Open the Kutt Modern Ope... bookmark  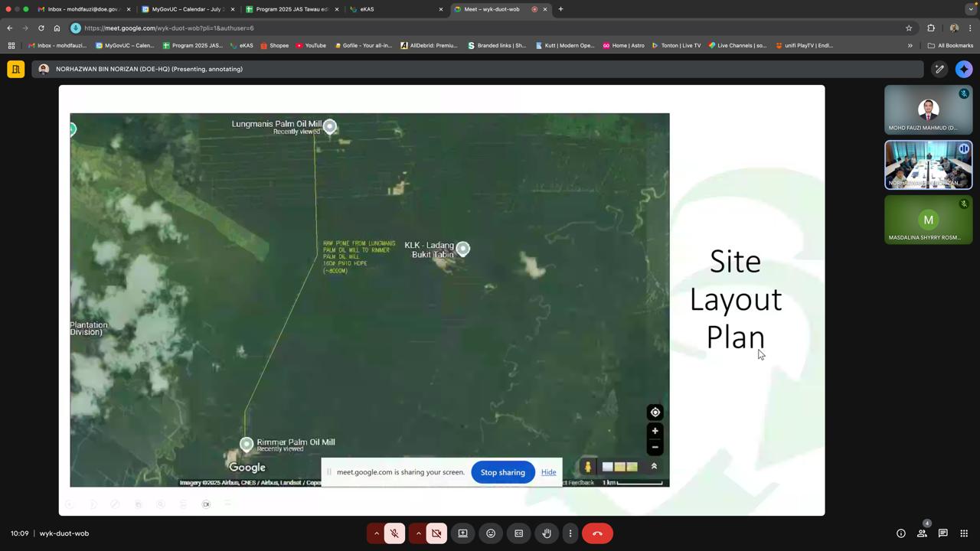click(565, 45)
